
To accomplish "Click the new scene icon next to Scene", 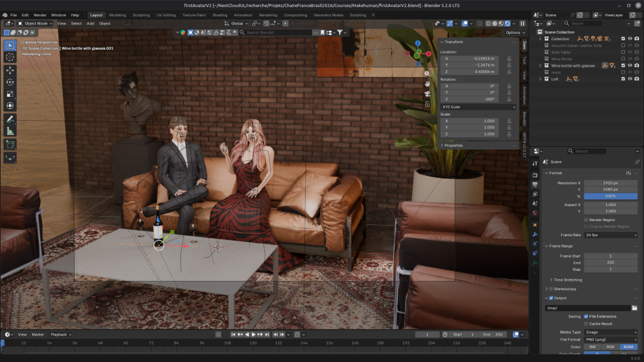I will click(x=580, y=15).
